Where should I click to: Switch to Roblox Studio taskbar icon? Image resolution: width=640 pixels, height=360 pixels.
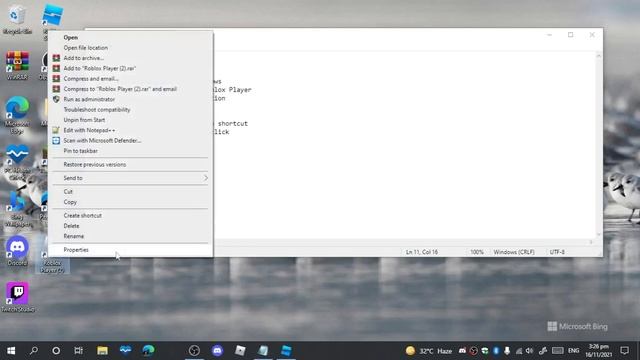[286, 351]
